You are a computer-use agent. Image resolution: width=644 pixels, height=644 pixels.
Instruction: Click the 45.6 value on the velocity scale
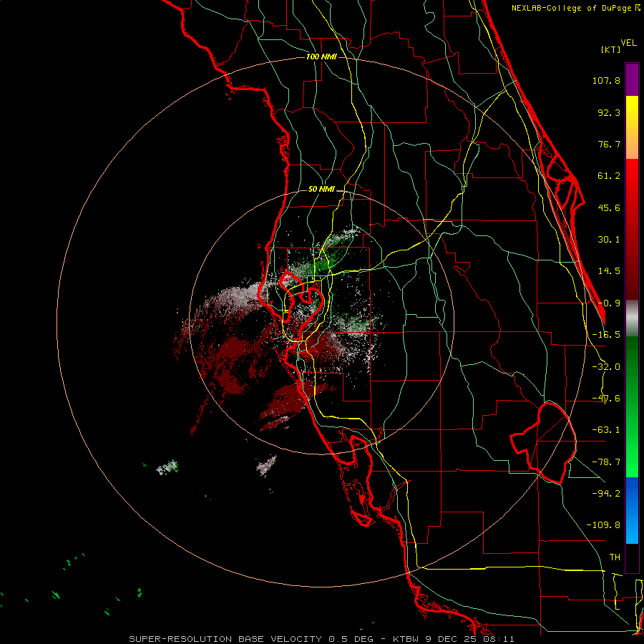[x=609, y=208]
